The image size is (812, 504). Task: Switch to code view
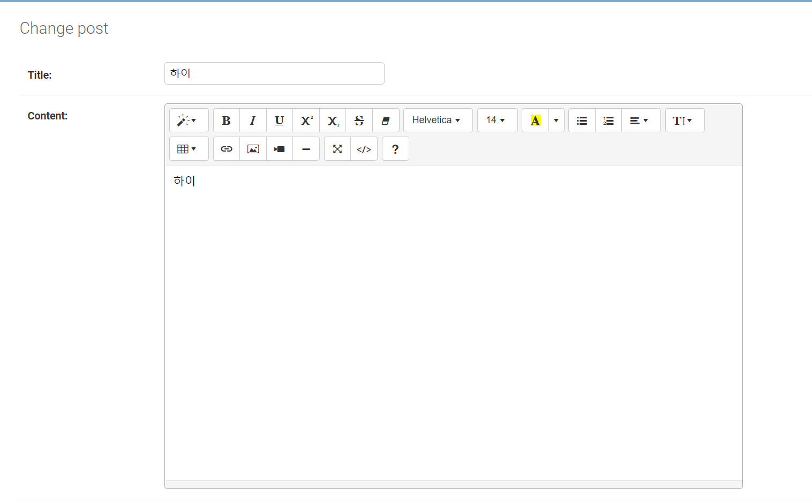click(x=364, y=149)
